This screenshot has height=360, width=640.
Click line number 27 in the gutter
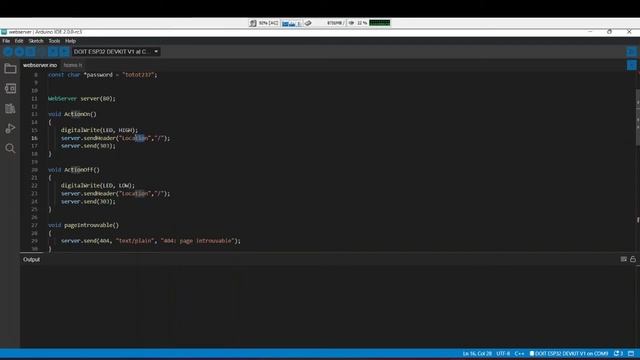pyautogui.click(x=34, y=225)
